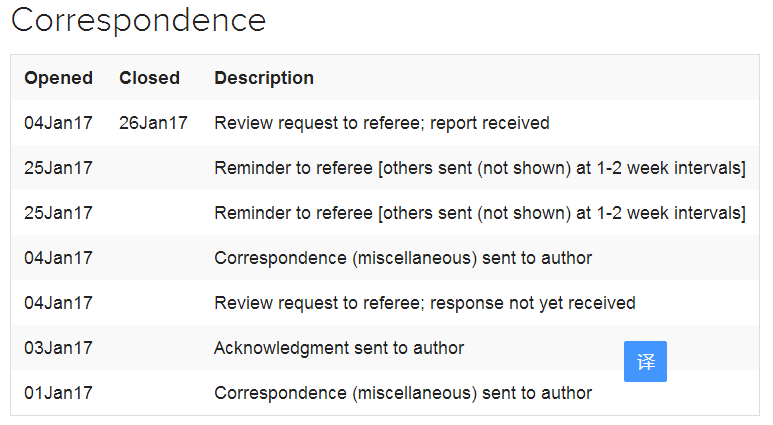The height and width of the screenshot is (425, 773).
Task: Select the first "Reminder to referee" description
Action: (479, 168)
